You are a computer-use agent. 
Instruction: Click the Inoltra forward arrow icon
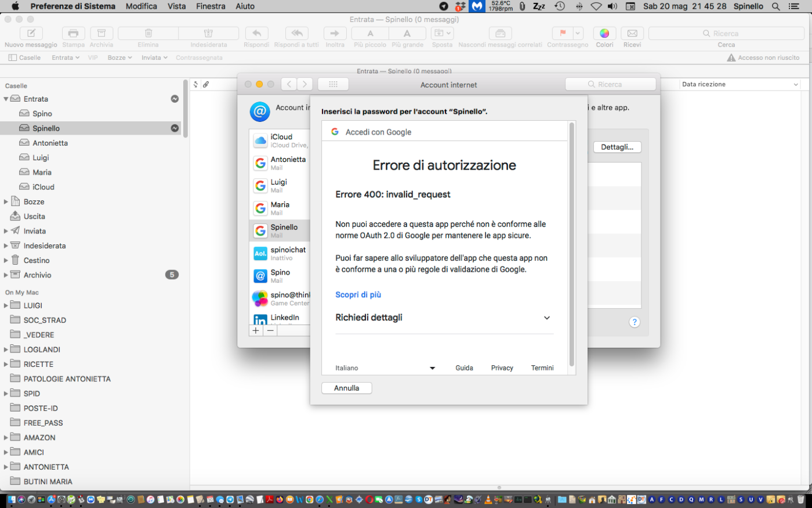(x=335, y=33)
